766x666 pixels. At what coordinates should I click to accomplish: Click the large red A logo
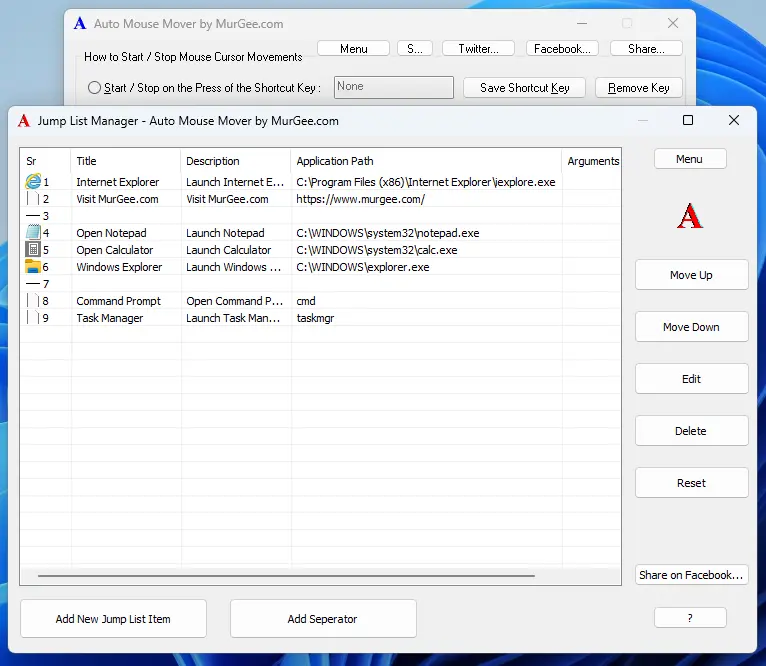pyautogui.click(x=690, y=216)
